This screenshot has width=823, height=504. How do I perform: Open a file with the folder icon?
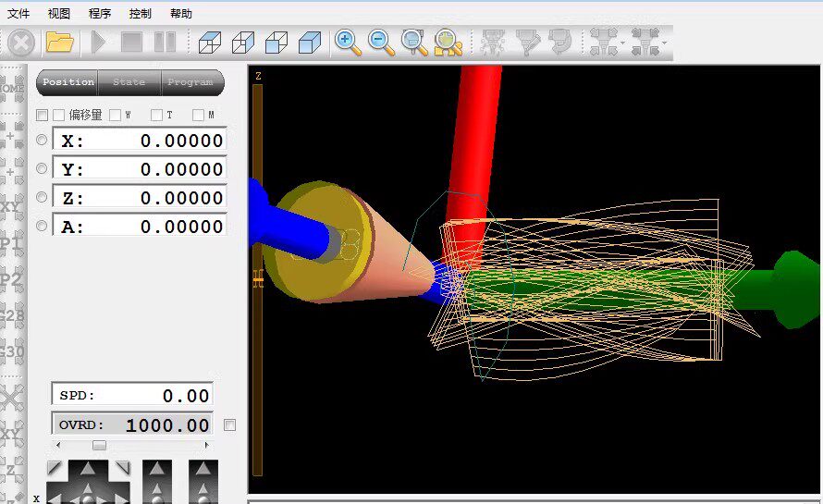(59, 42)
